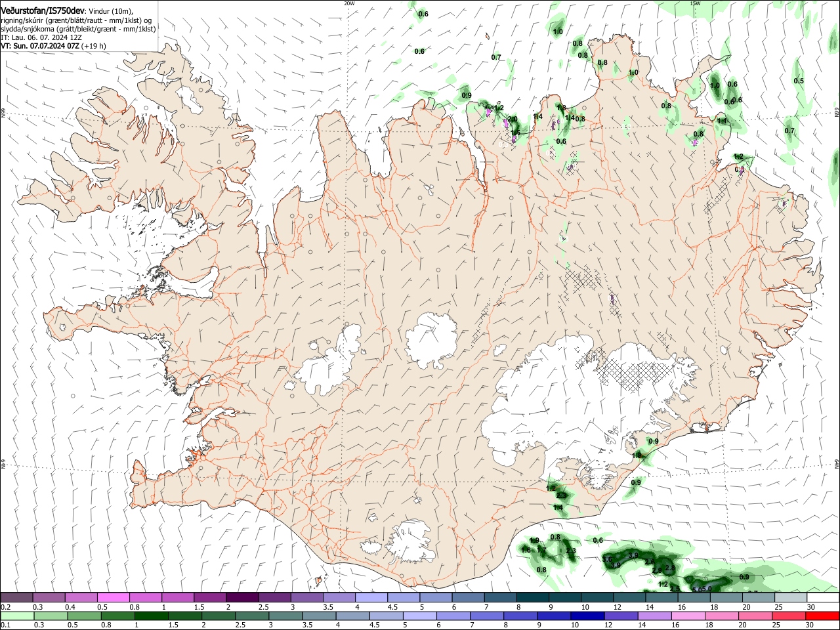Click the white swatch at 30 in the snow legend
Image resolution: width=840 pixels, height=630 pixels.
click(x=822, y=597)
